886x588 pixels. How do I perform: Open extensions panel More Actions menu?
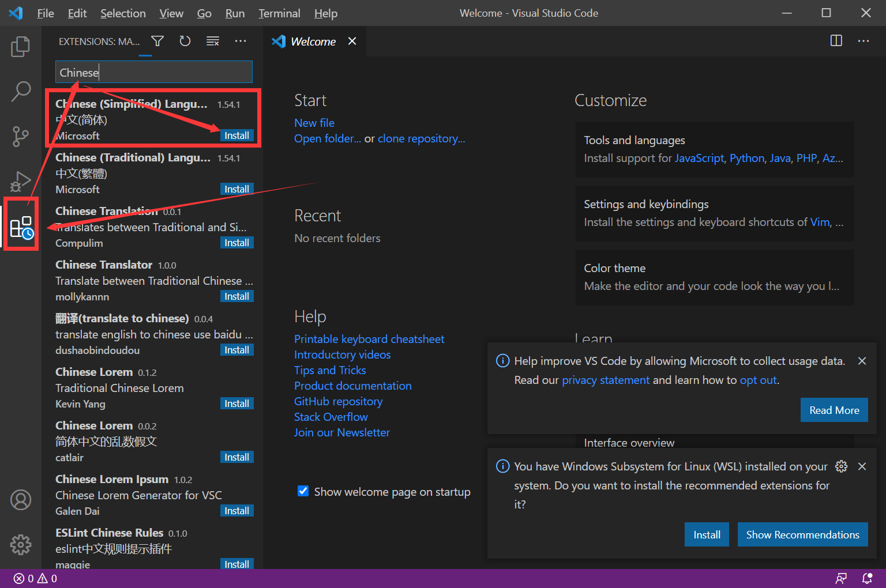(241, 41)
